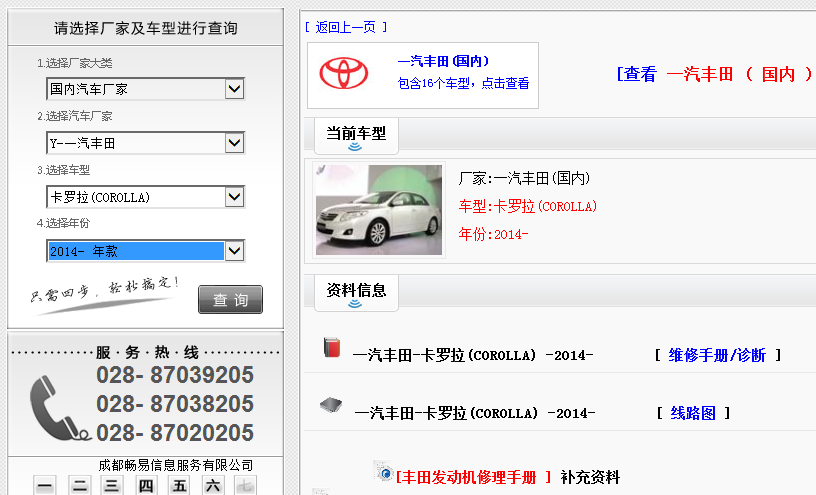Open the 线路图 wiring diagram link
Screen dimensions: 816x495
[693, 413]
